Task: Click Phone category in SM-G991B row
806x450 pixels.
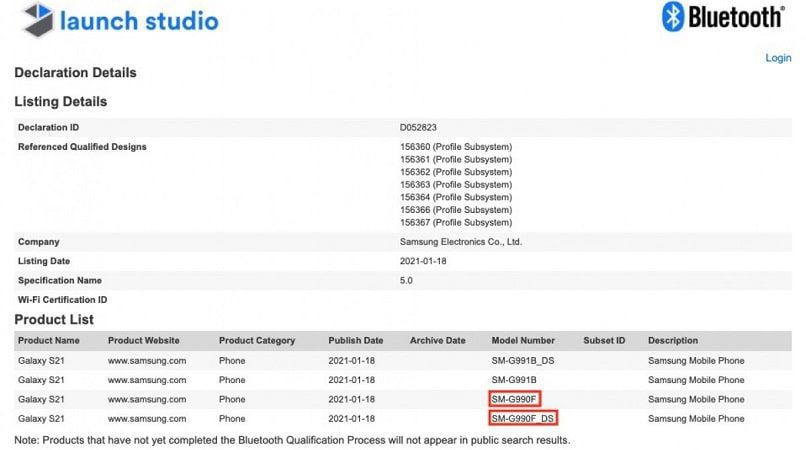Action: (232, 380)
